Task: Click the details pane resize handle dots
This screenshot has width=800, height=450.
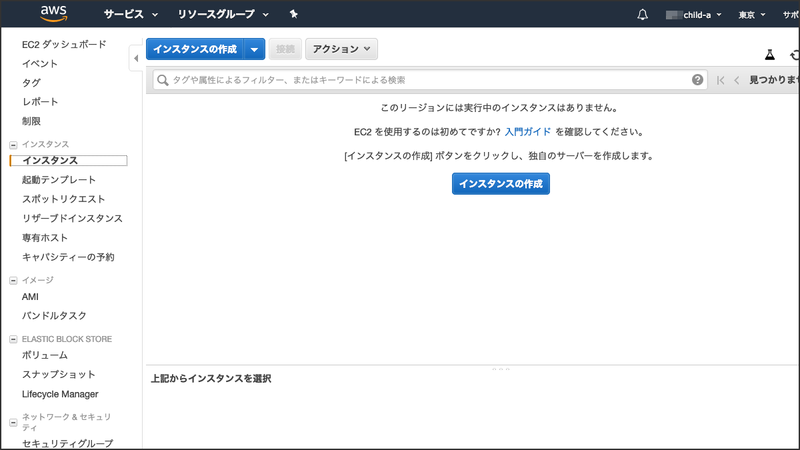Action: [501, 368]
